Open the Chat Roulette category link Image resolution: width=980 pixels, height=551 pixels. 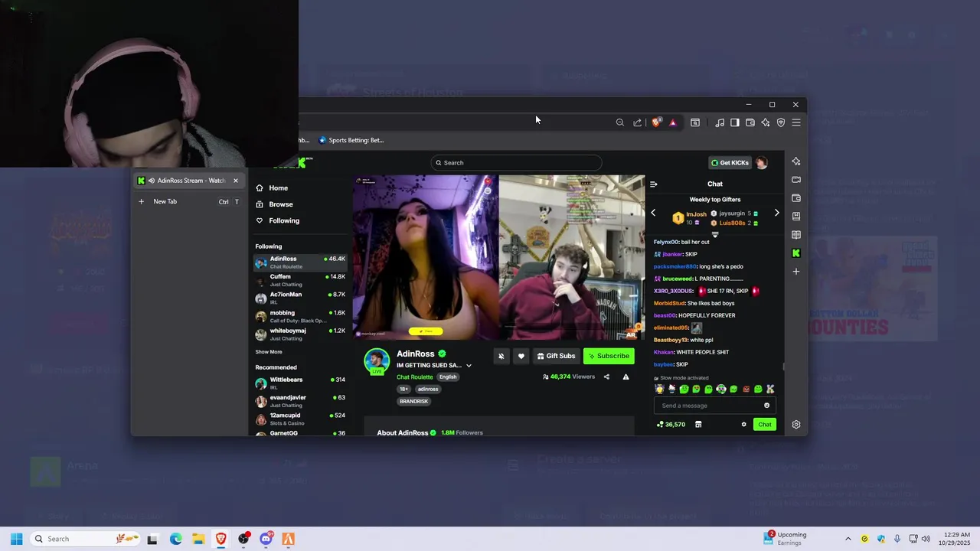pos(414,377)
